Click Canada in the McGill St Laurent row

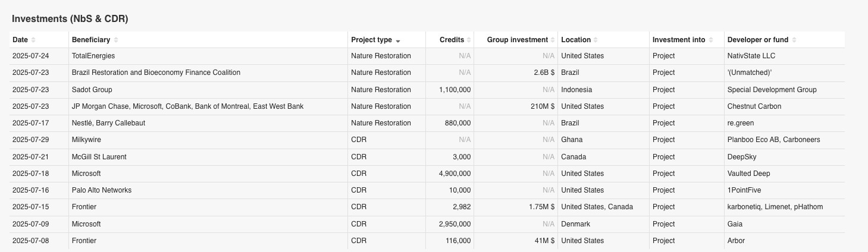[x=574, y=157]
